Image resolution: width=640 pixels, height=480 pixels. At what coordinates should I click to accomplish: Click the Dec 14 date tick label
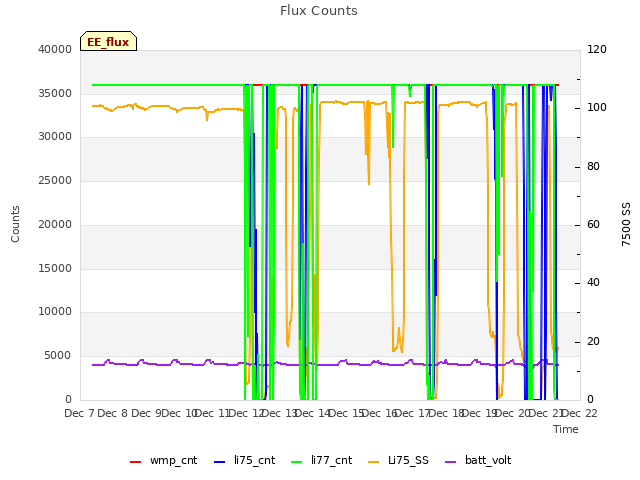tap(313, 413)
